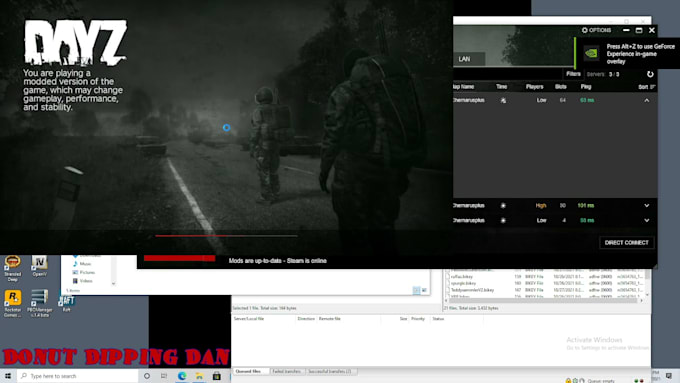Sort servers by Slots column header
The width and height of the screenshot is (680, 383).
(x=560, y=87)
